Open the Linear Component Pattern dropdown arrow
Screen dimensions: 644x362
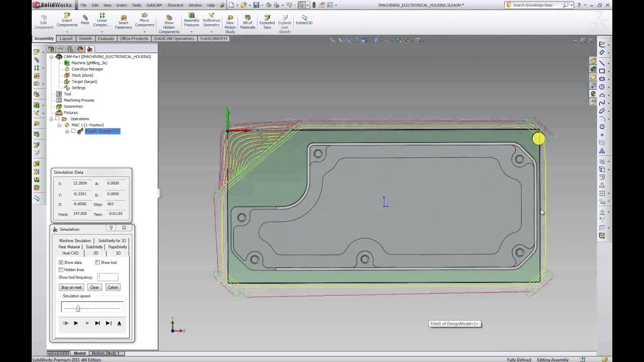click(x=102, y=31)
